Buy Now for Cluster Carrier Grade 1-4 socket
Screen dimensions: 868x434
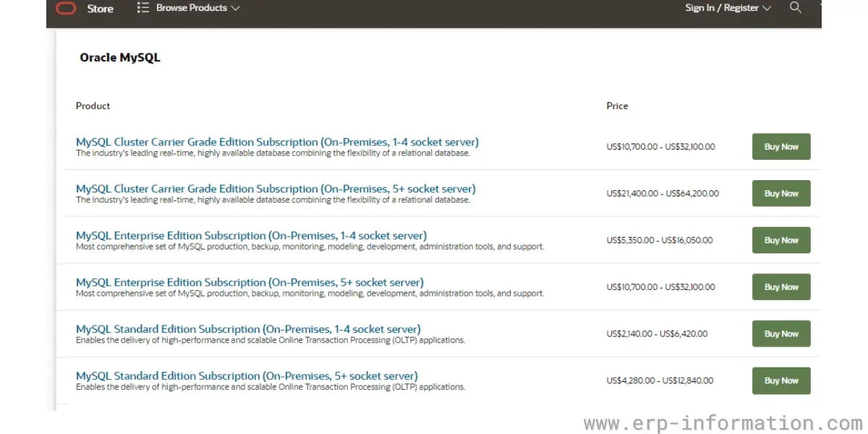pyautogui.click(x=781, y=147)
